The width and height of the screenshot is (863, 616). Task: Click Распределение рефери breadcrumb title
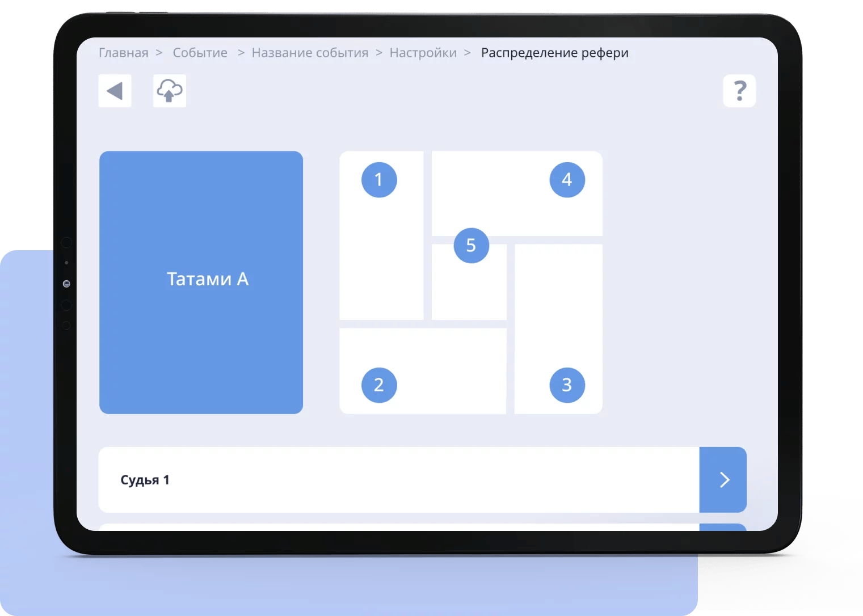(x=555, y=53)
